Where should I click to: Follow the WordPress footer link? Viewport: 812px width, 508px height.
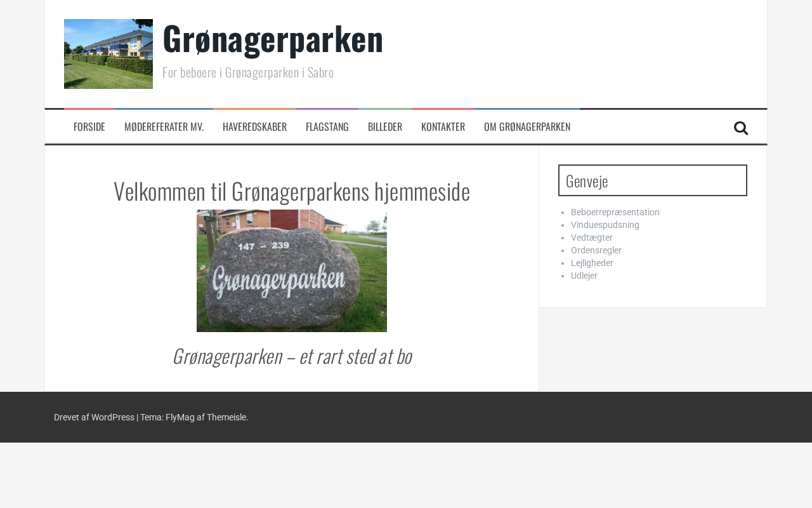coord(94,417)
